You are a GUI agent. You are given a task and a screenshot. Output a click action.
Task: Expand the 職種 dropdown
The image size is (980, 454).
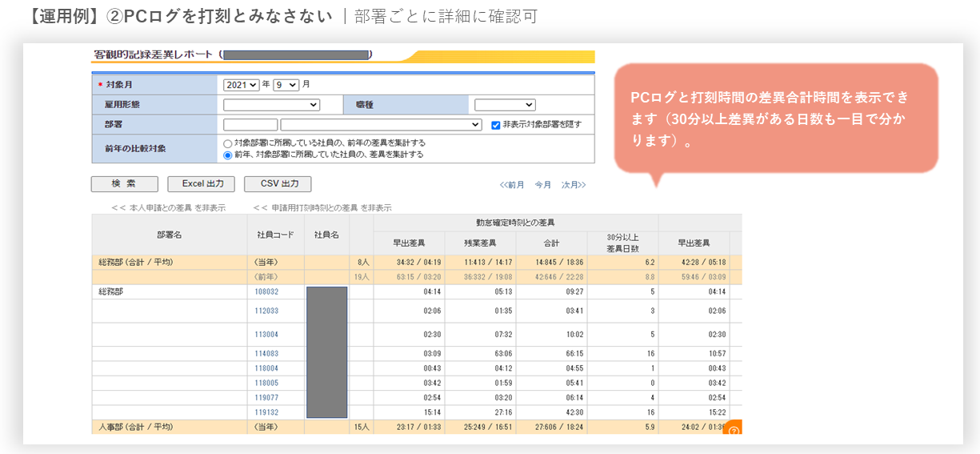[505, 105]
